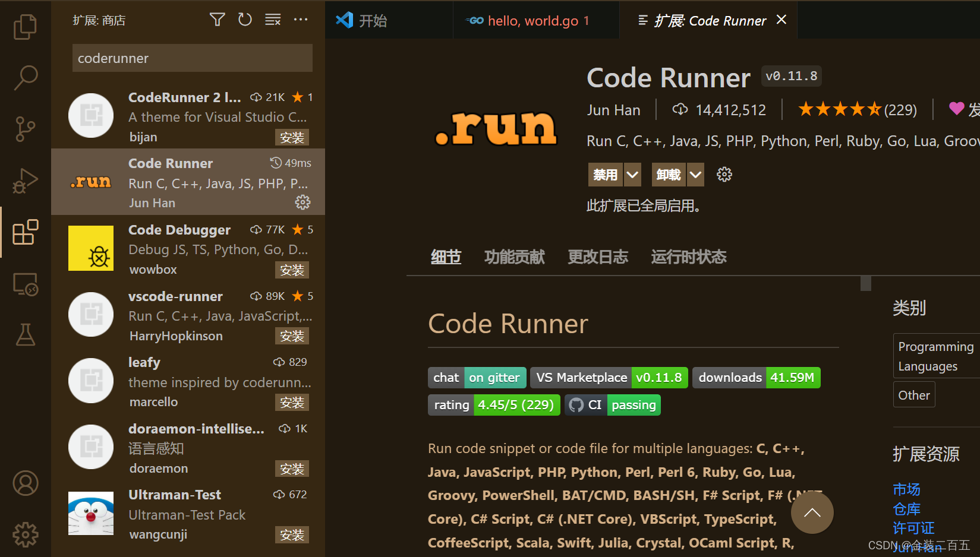Select the 运行时状态 runtime status tab
980x557 pixels.
tap(689, 257)
